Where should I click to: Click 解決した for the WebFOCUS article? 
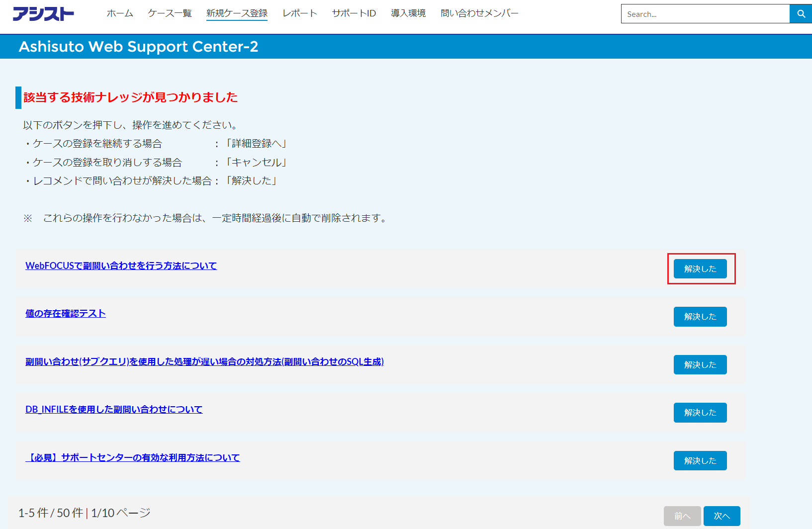click(700, 268)
